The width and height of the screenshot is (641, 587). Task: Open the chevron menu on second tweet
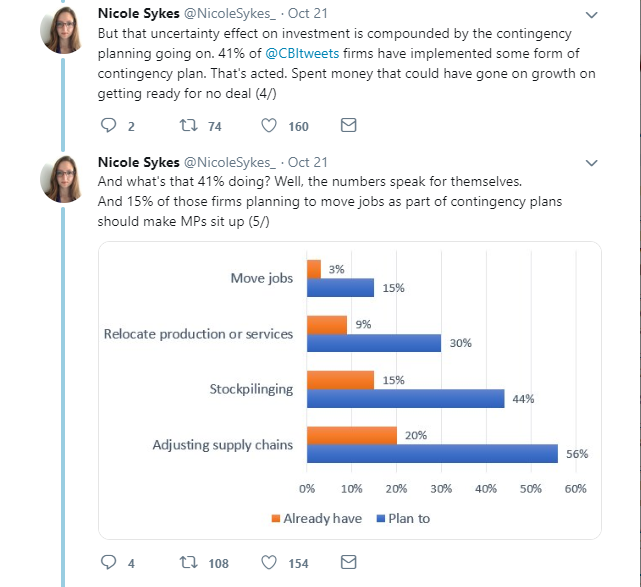pos(592,163)
